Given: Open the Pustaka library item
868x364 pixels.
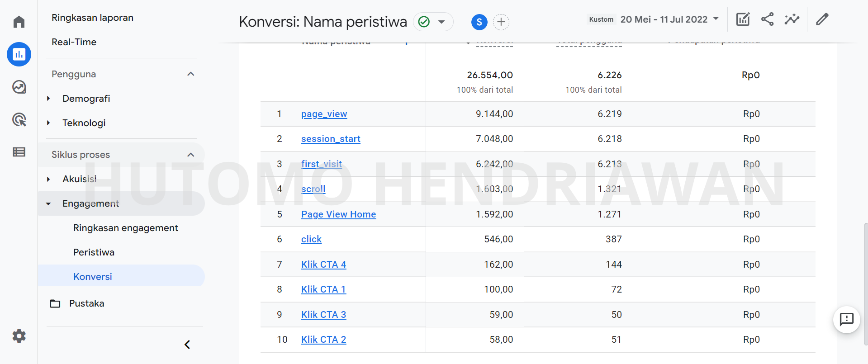Looking at the screenshot, I should (86, 303).
